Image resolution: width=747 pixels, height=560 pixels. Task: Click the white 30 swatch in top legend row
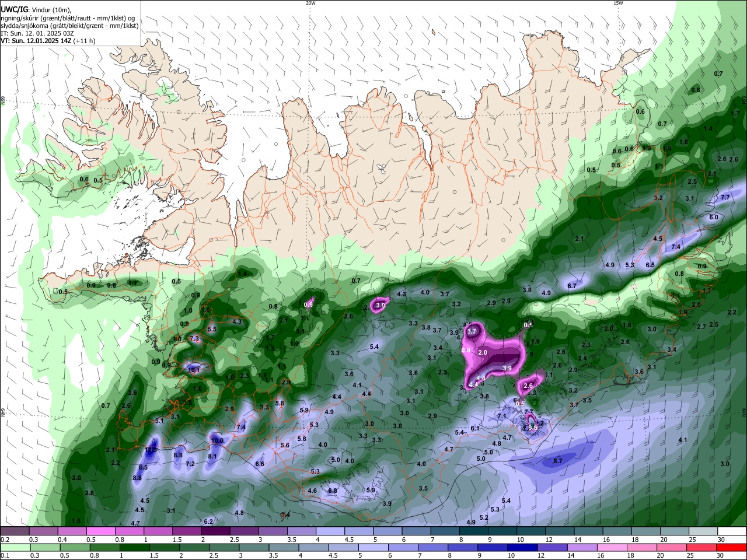coord(732,531)
